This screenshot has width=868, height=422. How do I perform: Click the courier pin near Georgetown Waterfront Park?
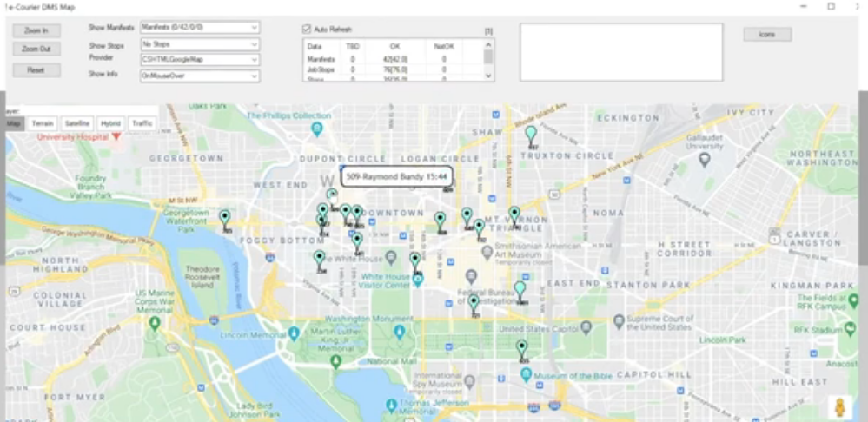coord(224,219)
